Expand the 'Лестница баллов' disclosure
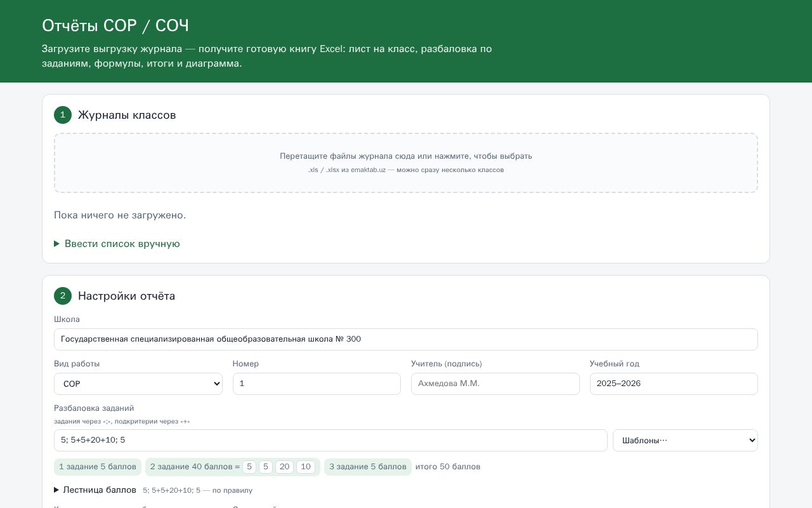Image resolution: width=812 pixels, height=508 pixels. pos(95,490)
